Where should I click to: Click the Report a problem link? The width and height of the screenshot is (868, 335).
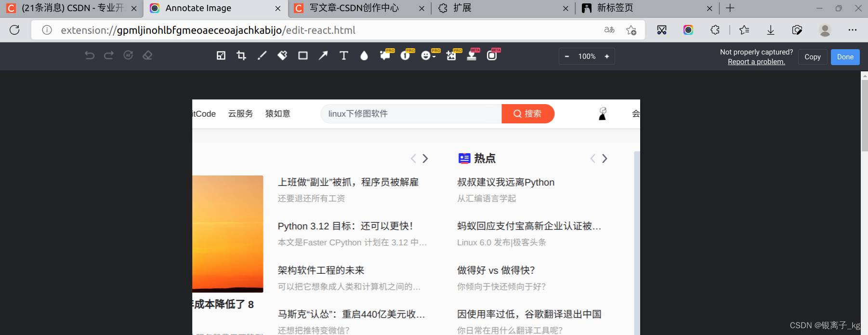[x=756, y=62]
